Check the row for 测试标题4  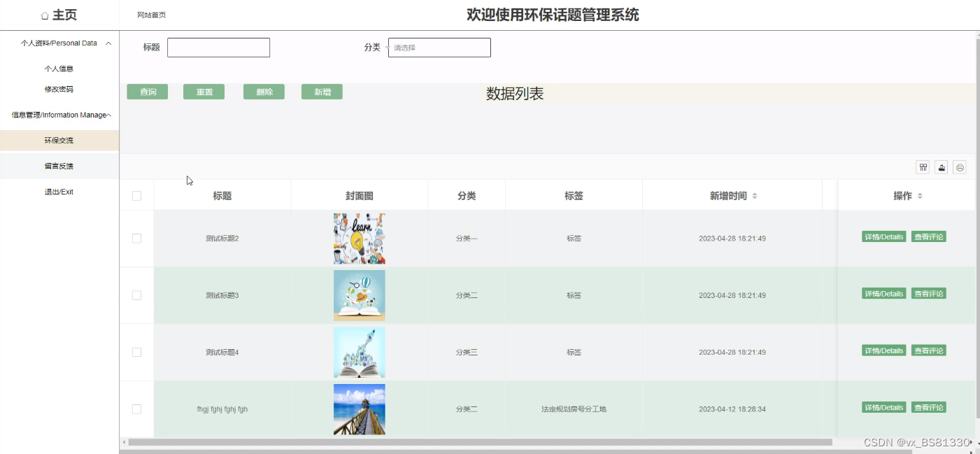point(136,352)
